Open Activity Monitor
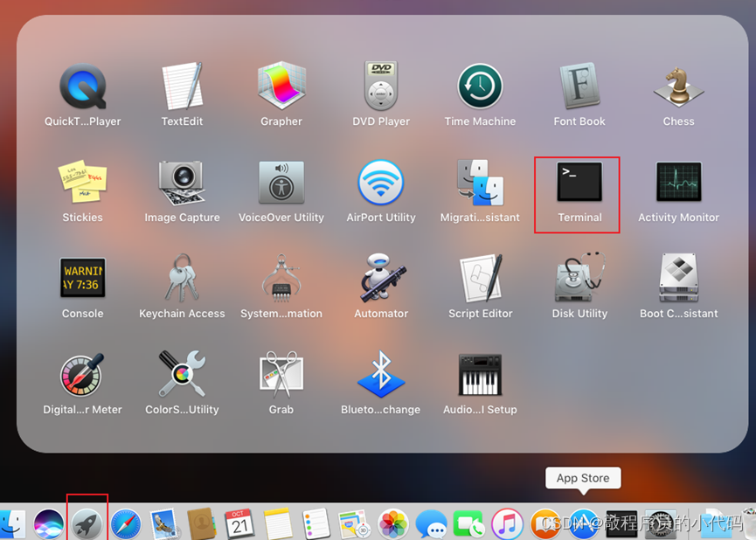 [x=679, y=181]
